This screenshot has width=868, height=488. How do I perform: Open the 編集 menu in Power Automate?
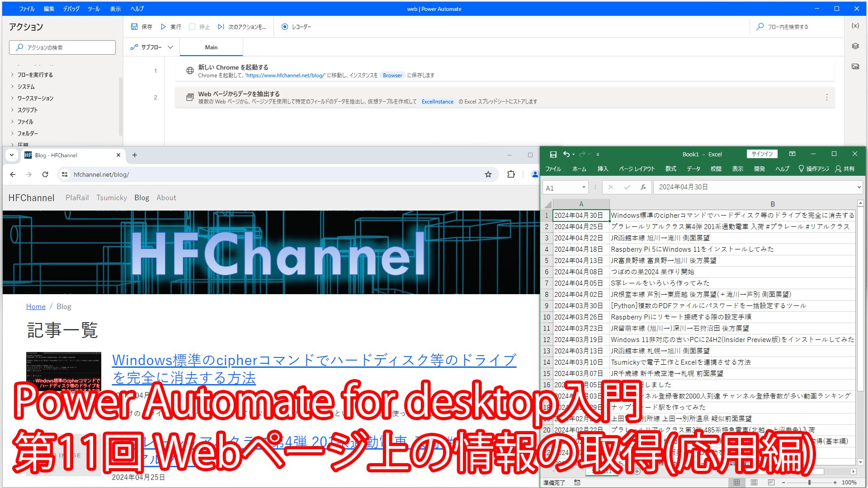tap(49, 9)
